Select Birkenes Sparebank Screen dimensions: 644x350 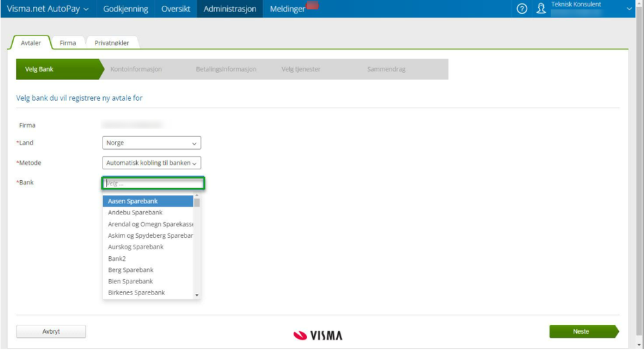(148, 293)
